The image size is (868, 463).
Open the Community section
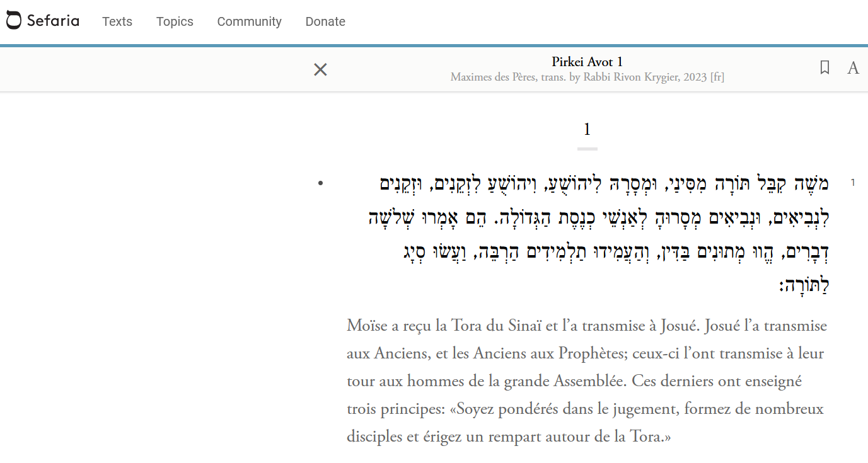(249, 21)
